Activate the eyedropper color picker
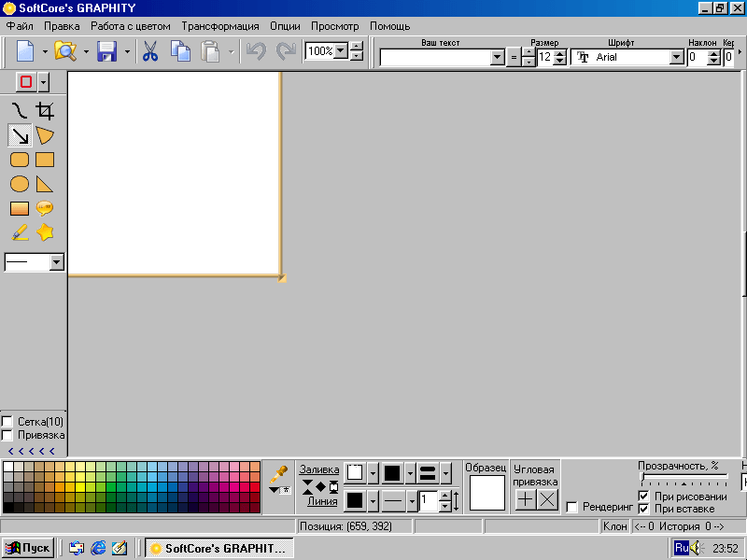This screenshot has width=747, height=560. tap(278, 473)
